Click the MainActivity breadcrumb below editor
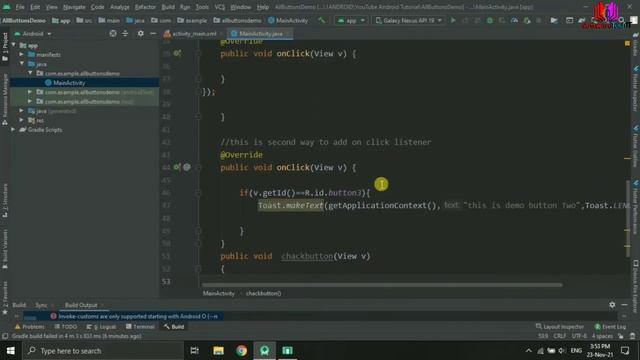Screen dimensions: 640x360 pyautogui.click(x=219, y=293)
